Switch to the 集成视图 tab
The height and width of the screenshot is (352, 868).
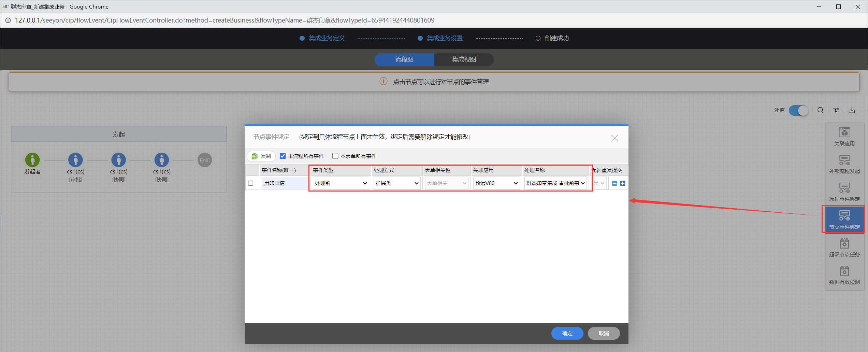[x=464, y=59]
